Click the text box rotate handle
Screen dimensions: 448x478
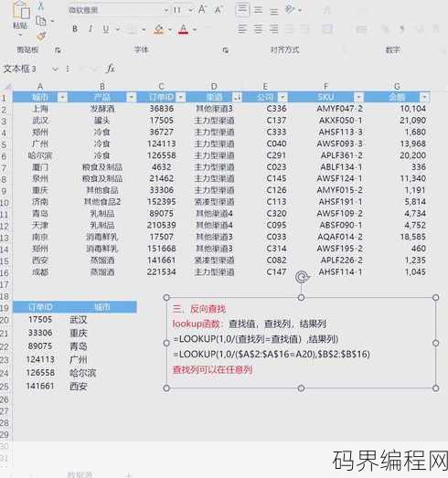pyautogui.click(x=302, y=277)
